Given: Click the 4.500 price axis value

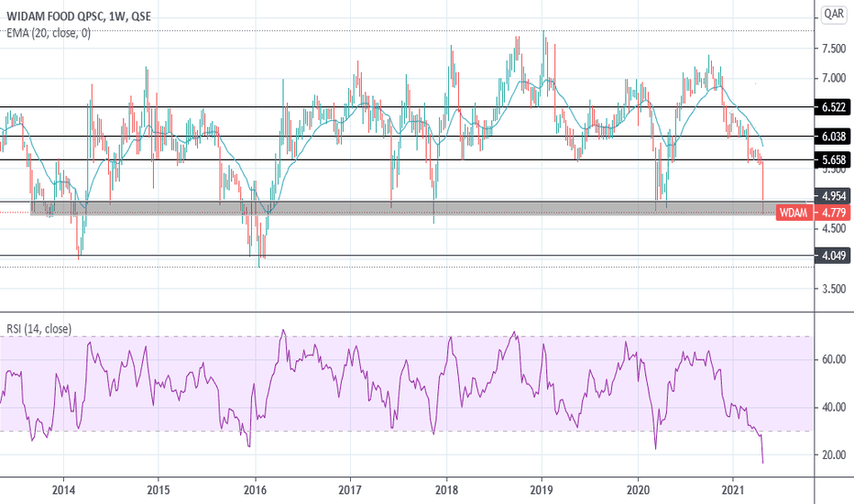Looking at the screenshot, I should pos(833,228).
